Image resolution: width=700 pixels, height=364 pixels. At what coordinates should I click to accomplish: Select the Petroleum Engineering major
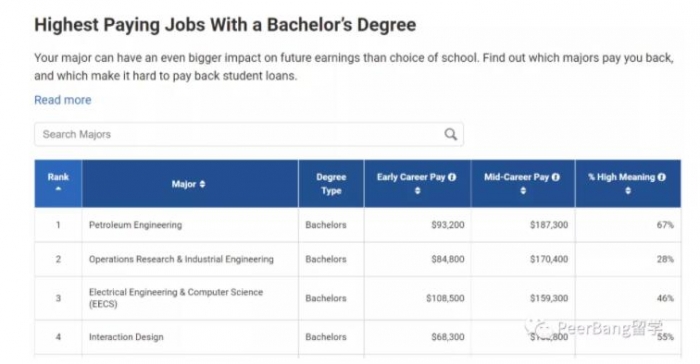coord(135,225)
